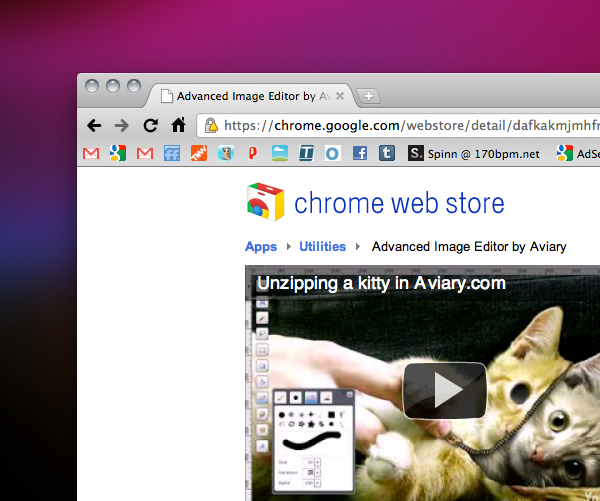Open the browser home page

[x=178, y=125]
